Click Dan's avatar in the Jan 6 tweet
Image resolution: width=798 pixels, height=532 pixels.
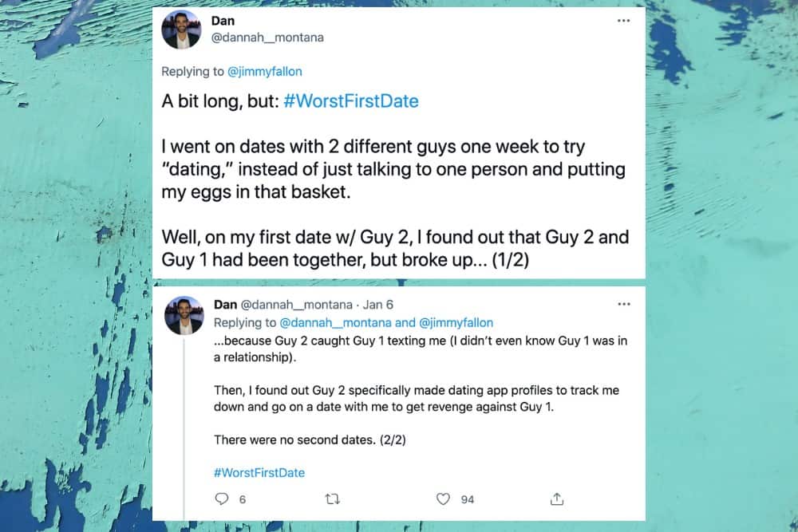point(184,314)
